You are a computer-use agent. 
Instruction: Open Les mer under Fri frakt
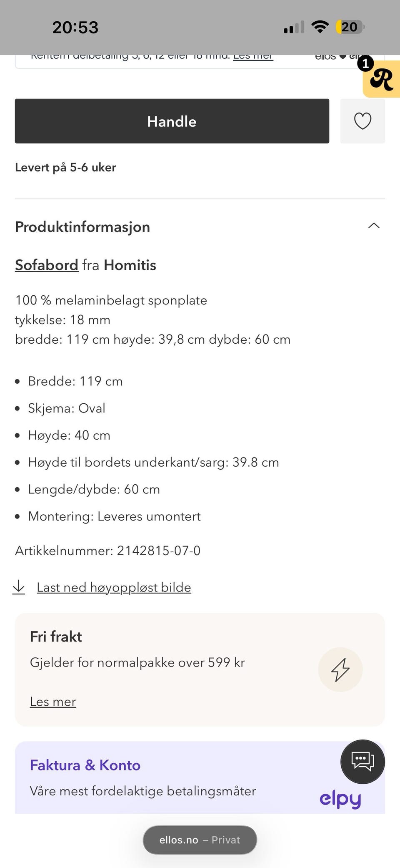53,702
